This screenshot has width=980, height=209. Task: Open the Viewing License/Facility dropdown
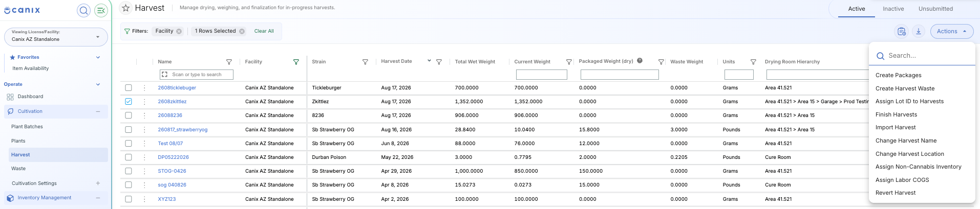(56, 37)
